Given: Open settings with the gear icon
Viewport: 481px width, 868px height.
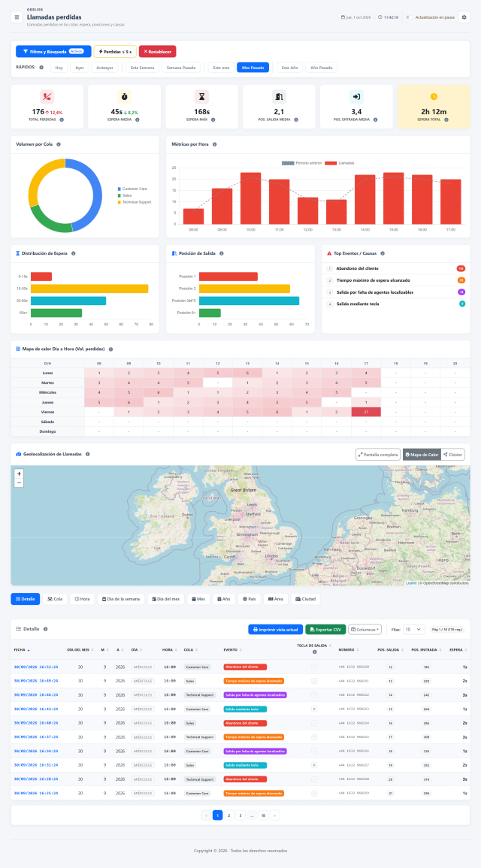Looking at the screenshot, I should coord(464,17).
